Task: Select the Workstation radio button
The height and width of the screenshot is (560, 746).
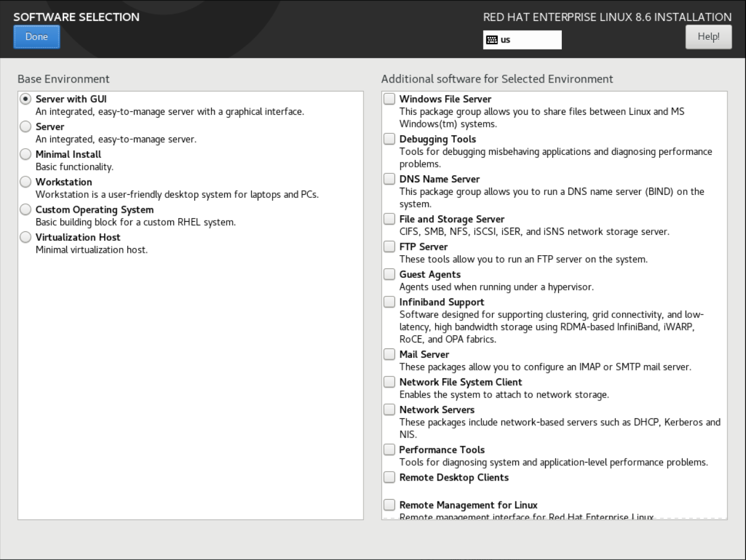Action: click(25, 182)
